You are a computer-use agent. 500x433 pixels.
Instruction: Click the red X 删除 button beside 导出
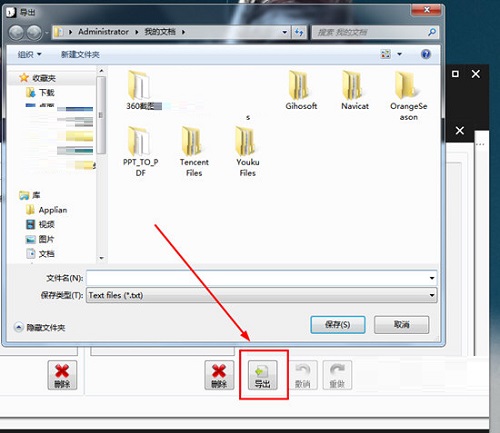point(219,375)
